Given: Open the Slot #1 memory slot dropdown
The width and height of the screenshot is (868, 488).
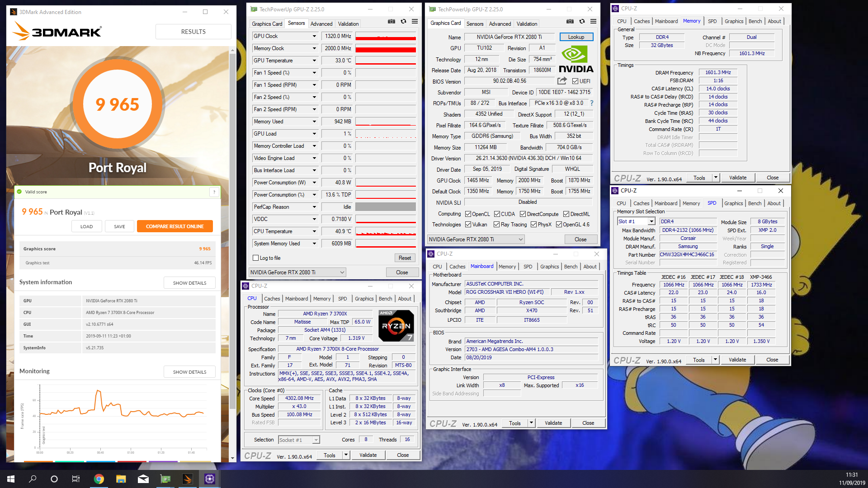Looking at the screenshot, I should 651,221.
